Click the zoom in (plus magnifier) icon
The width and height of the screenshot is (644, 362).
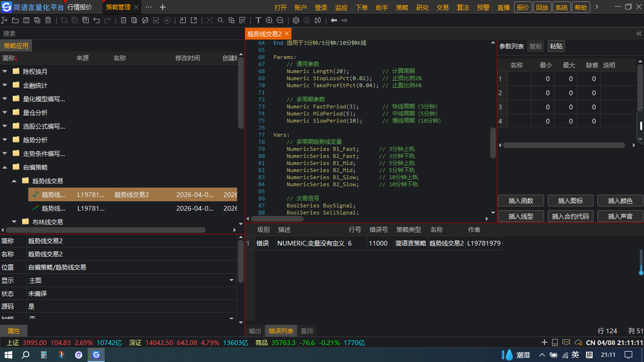point(269,20)
